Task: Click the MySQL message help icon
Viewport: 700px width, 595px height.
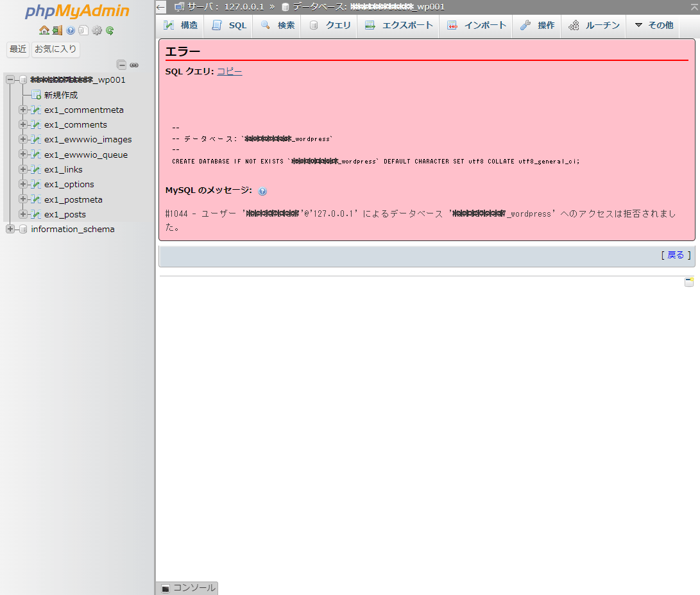Action: pos(262,191)
